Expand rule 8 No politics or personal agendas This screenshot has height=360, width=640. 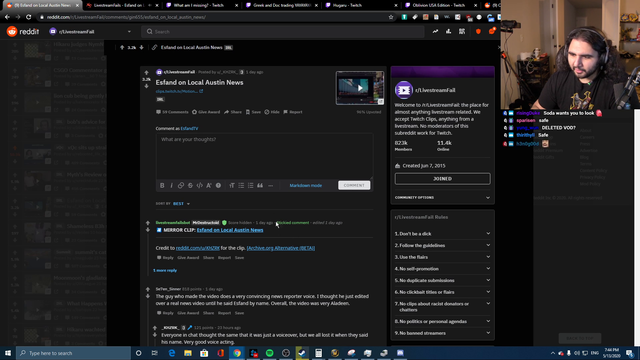click(x=442, y=321)
